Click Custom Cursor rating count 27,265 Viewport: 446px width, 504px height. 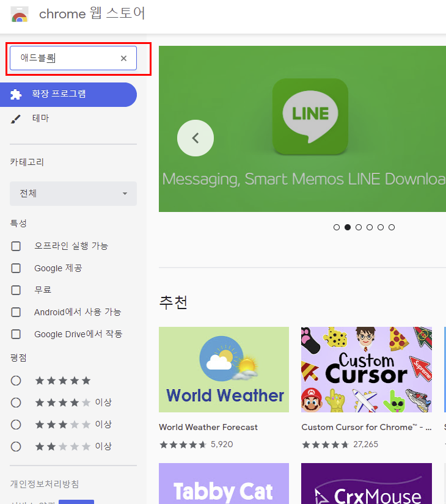pos(365,444)
